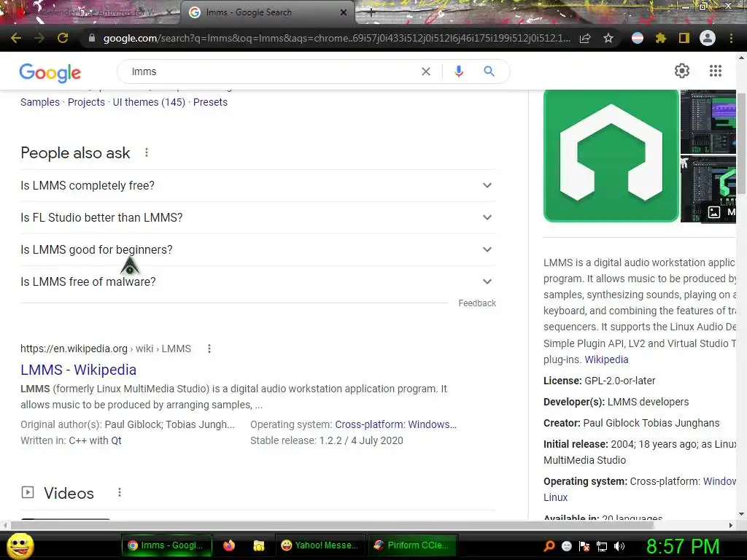Open the Extensions puzzle piece menu
The height and width of the screenshot is (560, 747).
[x=661, y=38]
